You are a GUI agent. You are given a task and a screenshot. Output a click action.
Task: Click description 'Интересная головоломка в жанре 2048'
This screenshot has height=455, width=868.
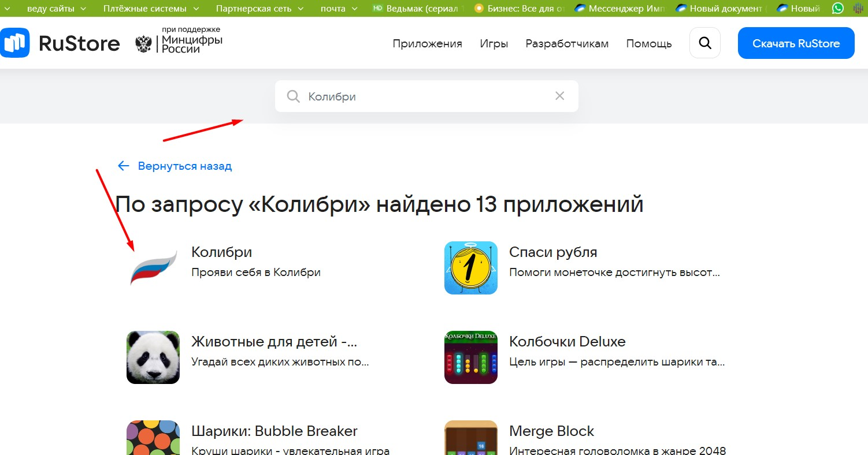[617, 450]
